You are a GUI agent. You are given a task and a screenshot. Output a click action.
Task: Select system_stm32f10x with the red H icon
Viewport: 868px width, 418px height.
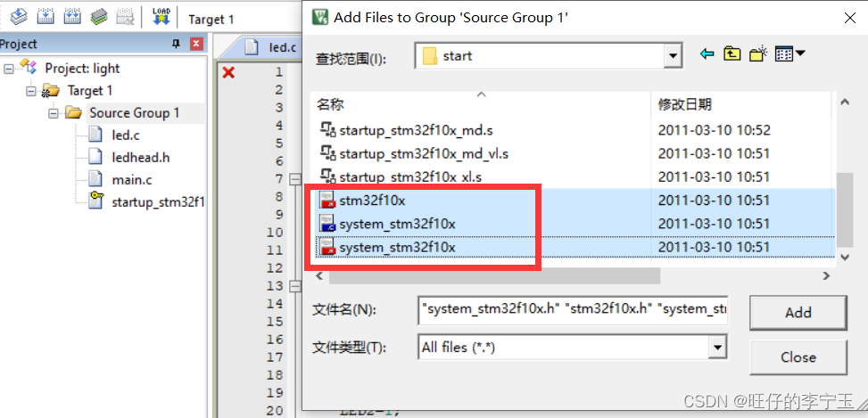[x=397, y=247]
